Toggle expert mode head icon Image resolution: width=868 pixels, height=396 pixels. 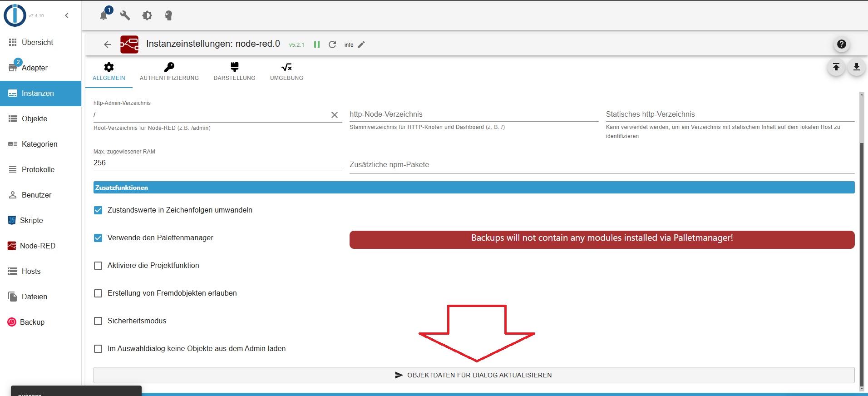(168, 15)
